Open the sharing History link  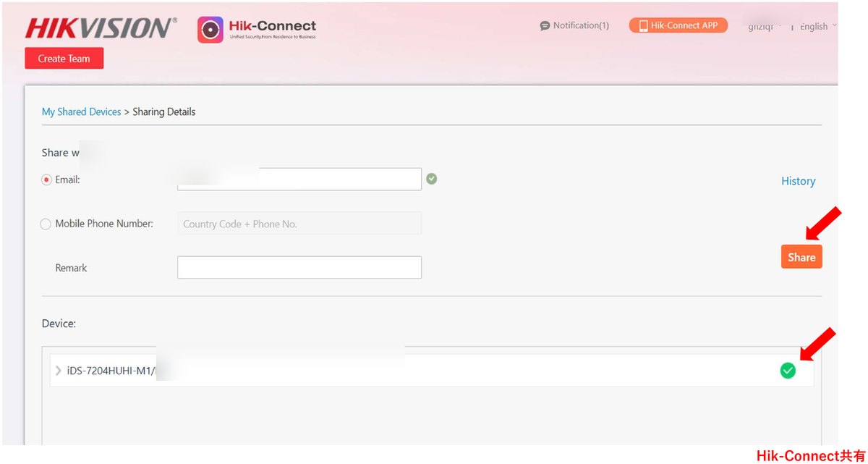click(x=798, y=181)
